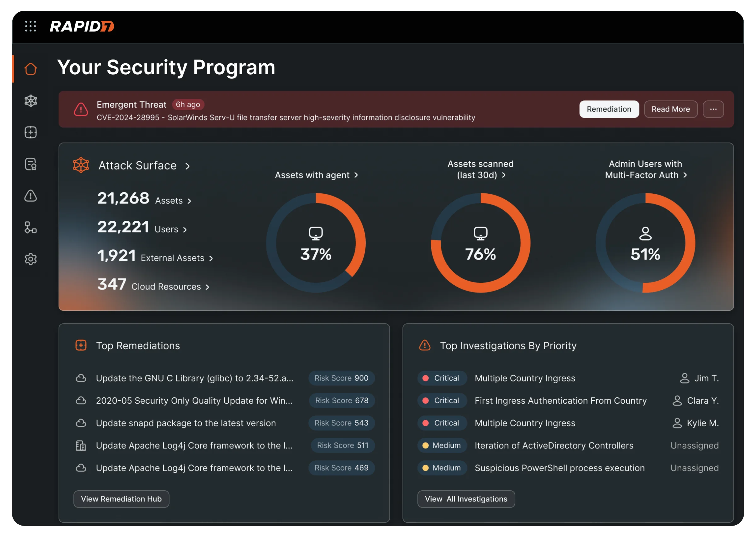This screenshot has height=536, width=756.
Task: Click View All Investigations button
Action: tap(466, 499)
